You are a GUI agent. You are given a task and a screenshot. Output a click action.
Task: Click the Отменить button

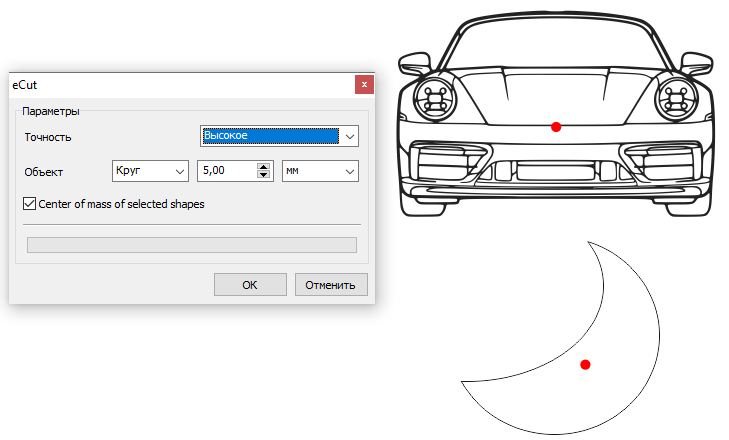pos(331,285)
